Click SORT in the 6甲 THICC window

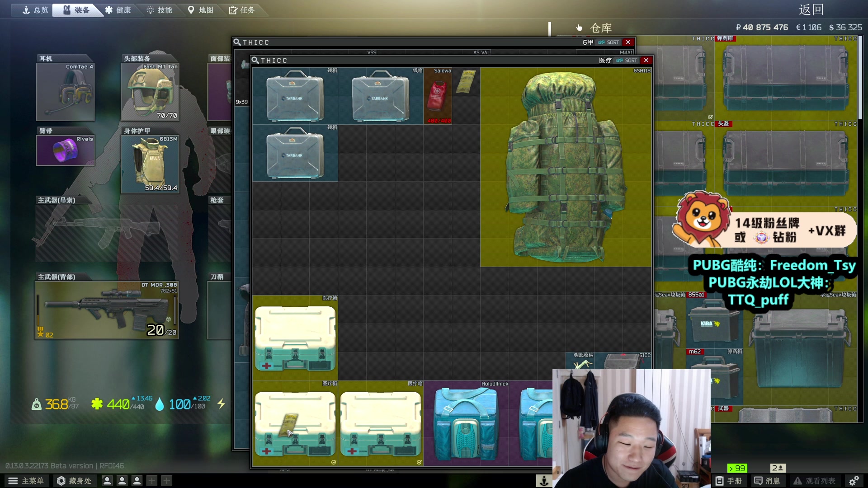click(609, 42)
